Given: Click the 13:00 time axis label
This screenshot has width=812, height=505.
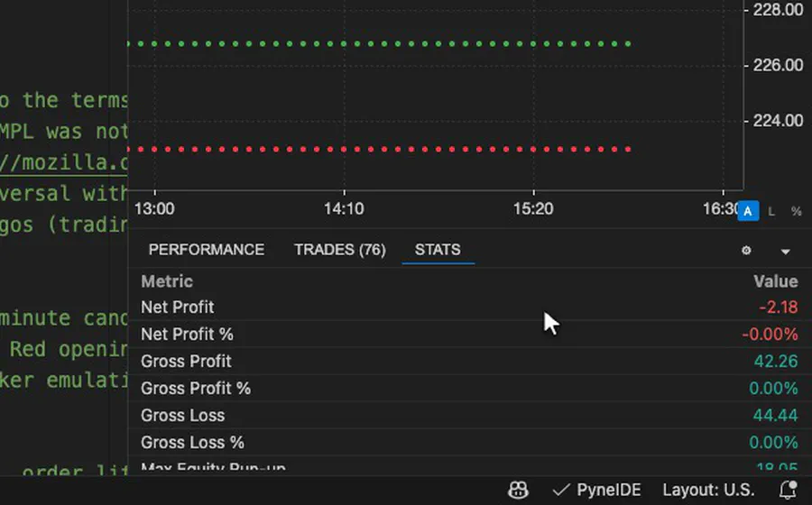Looking at the screenshot, I should (154, 209).
